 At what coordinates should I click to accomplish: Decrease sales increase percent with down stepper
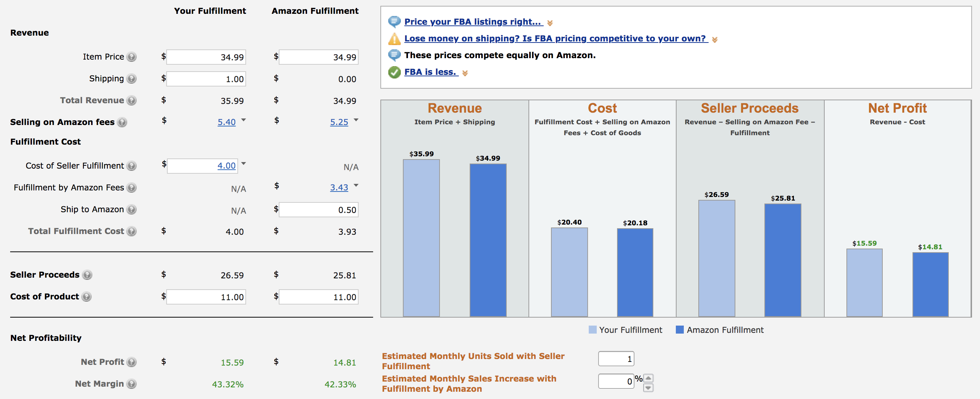tap(648, 388)
